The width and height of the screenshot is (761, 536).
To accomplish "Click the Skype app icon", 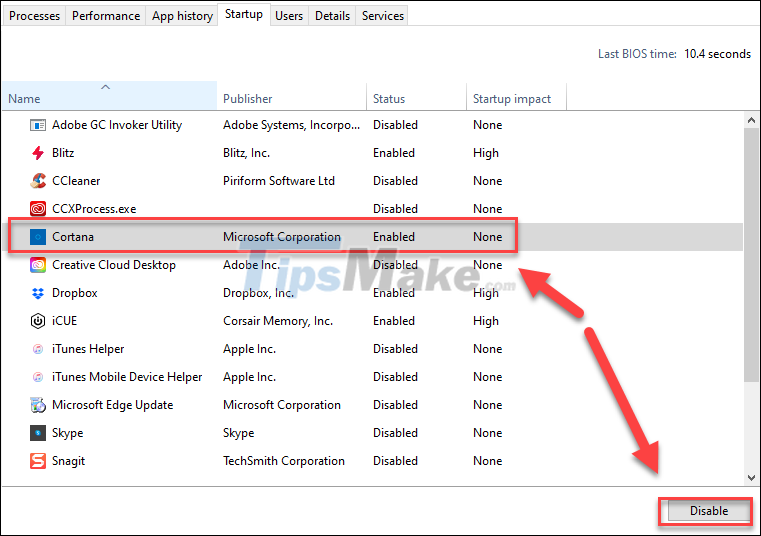I will (38, 433).
